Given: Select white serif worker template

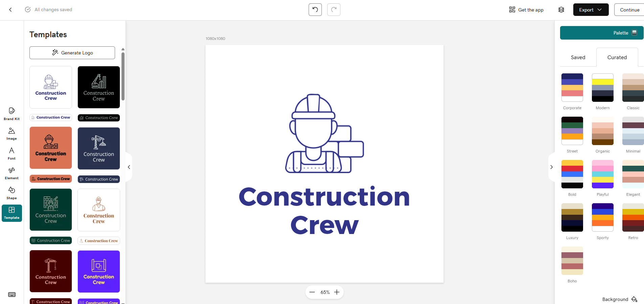Looking at the screenshot, I should click(x=99, y=210).
